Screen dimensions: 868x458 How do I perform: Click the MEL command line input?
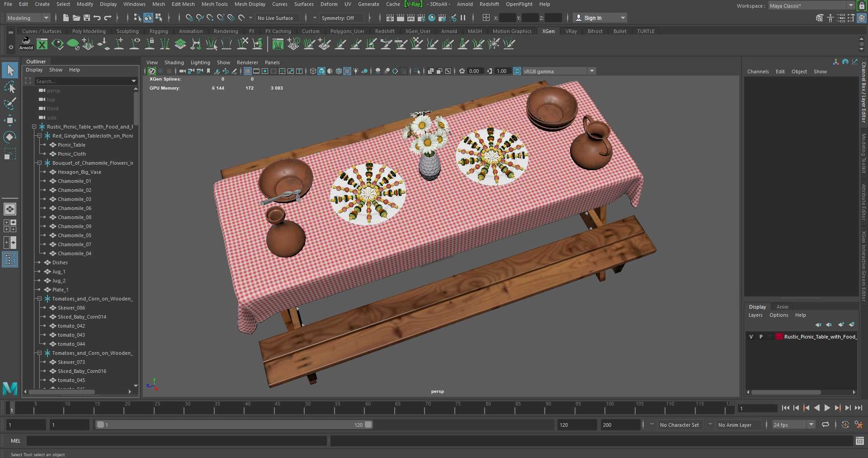[x=176, y=441]
